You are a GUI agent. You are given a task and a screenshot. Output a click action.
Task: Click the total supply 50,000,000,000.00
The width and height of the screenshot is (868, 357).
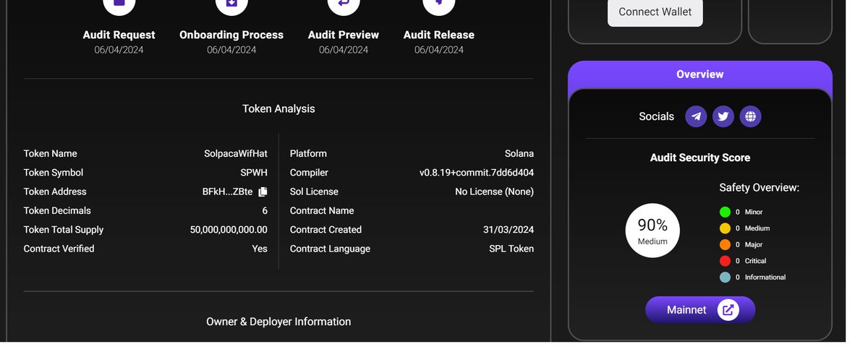coord(229,230)
